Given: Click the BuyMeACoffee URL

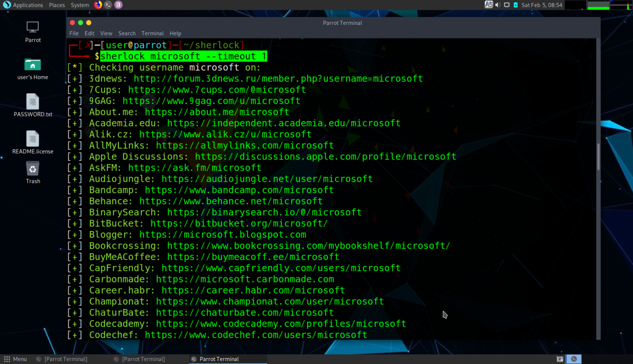Looking at the screenshot, I should click(x=253, y=257).
